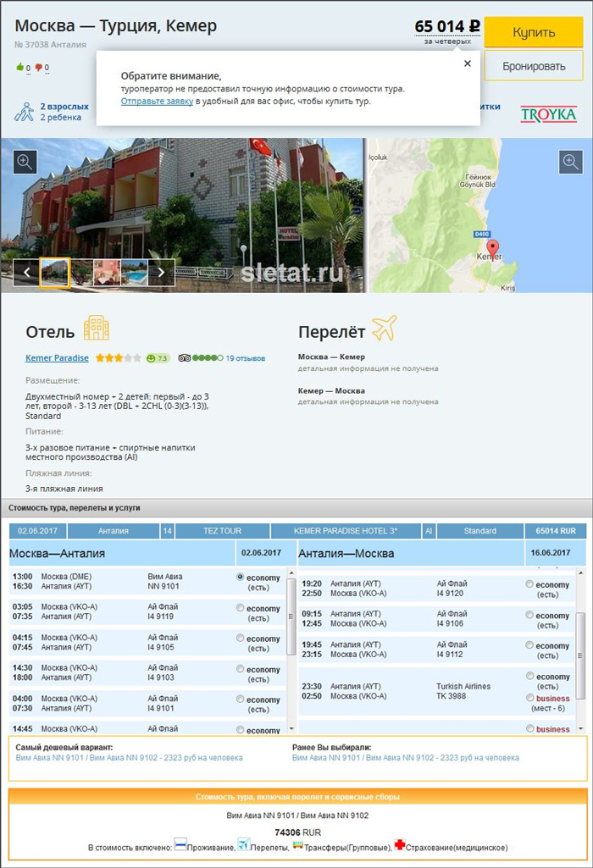Click the TROYKA operator logo

click(x=549, y=114)
